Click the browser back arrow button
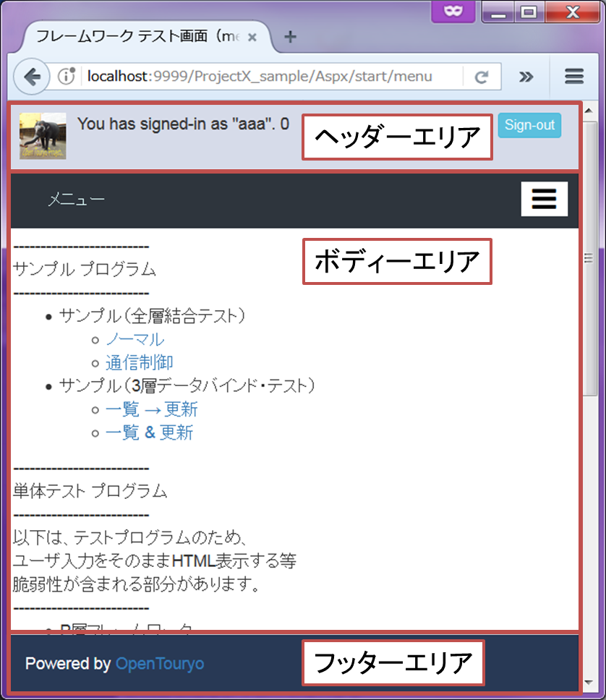 click(30, 77)
